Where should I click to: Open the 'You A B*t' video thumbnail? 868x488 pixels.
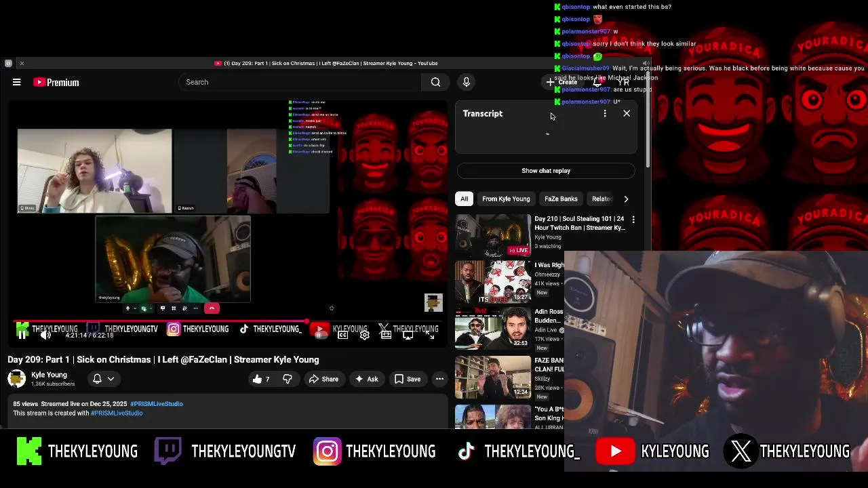tap(493, 417)
